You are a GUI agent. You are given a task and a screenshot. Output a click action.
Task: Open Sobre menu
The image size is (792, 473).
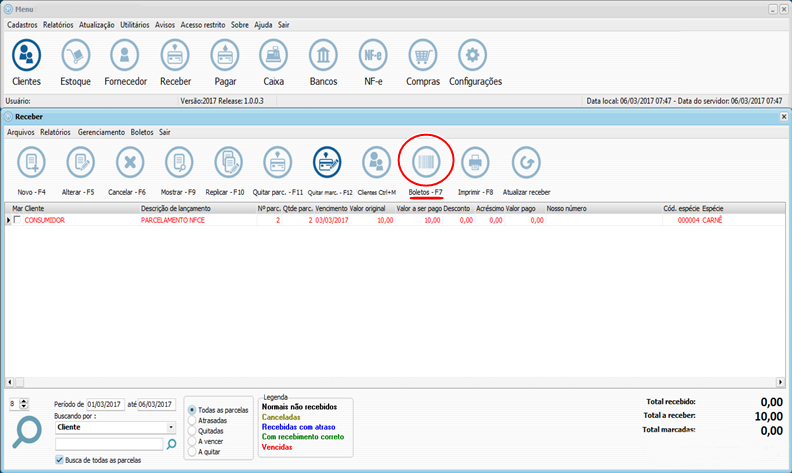tap(240, 25)
